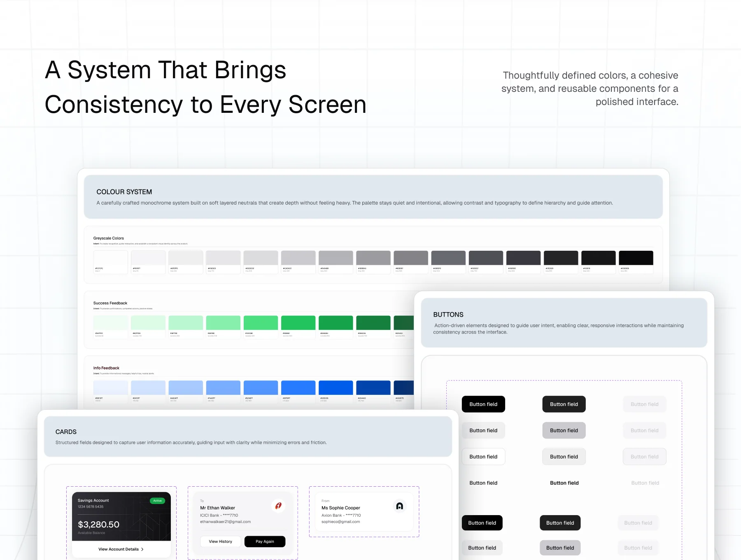Viewport: 741px width, 560px height.
Task: Click the chevron next to View Account Details
Action: (142, 549)
